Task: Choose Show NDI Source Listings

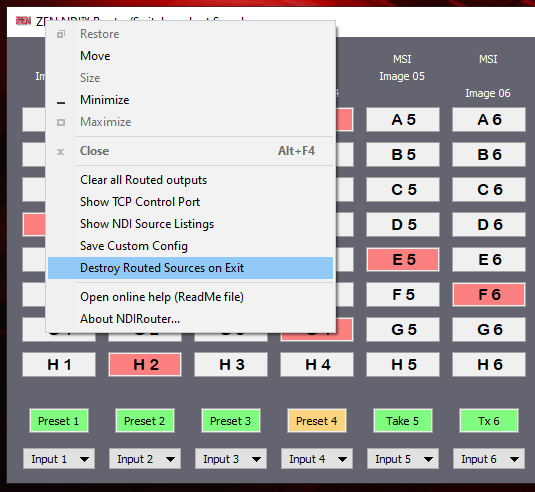Action: [190, 224]
